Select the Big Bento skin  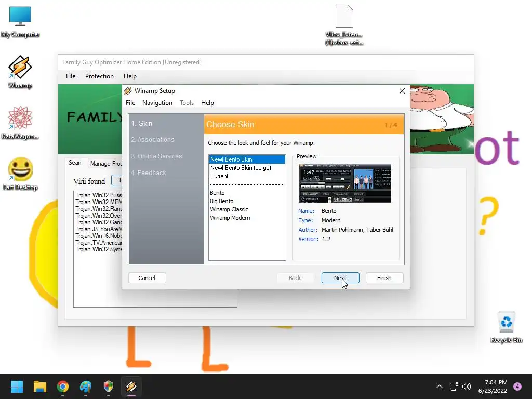(247, 201)
